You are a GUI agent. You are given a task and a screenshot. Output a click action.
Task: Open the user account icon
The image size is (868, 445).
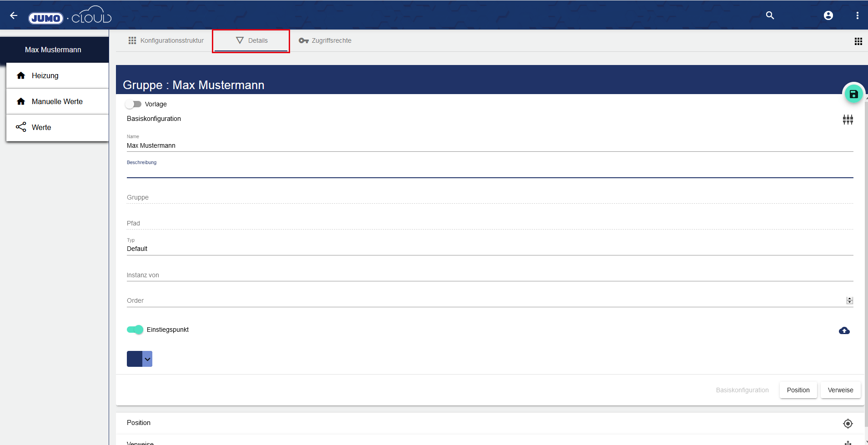828,15
